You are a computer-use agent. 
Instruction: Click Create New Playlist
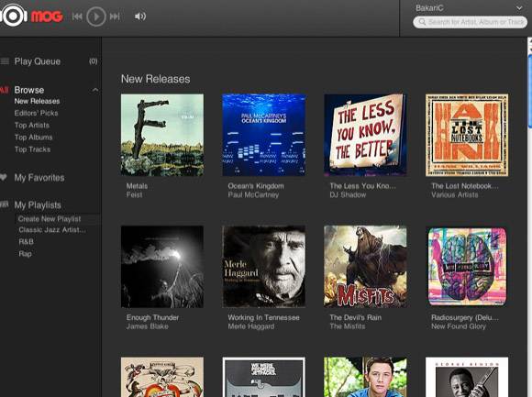coord(50,219)
